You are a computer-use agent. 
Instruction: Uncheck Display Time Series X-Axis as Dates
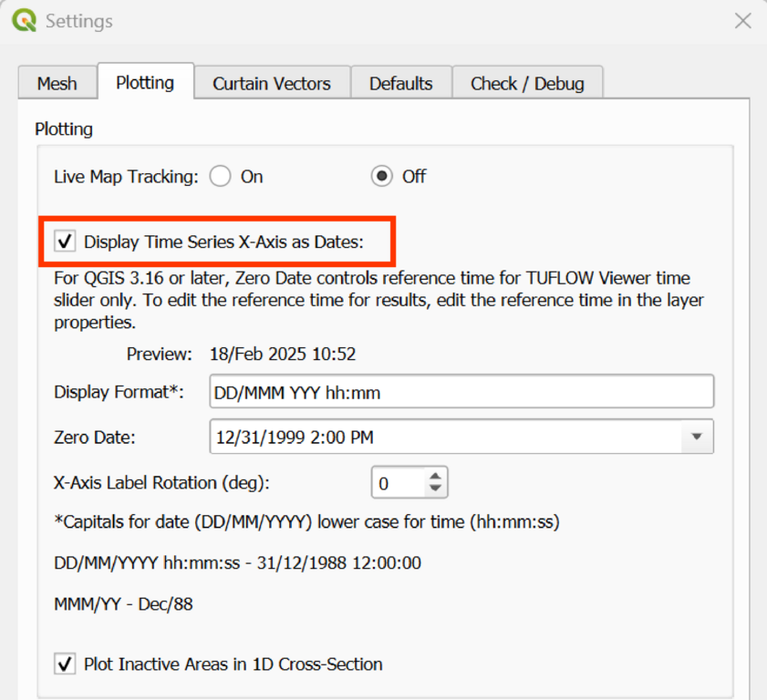pos(66,242)
